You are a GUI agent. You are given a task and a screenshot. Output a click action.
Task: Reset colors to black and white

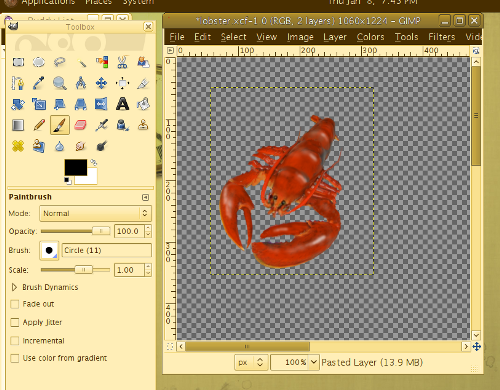[68, 181]
